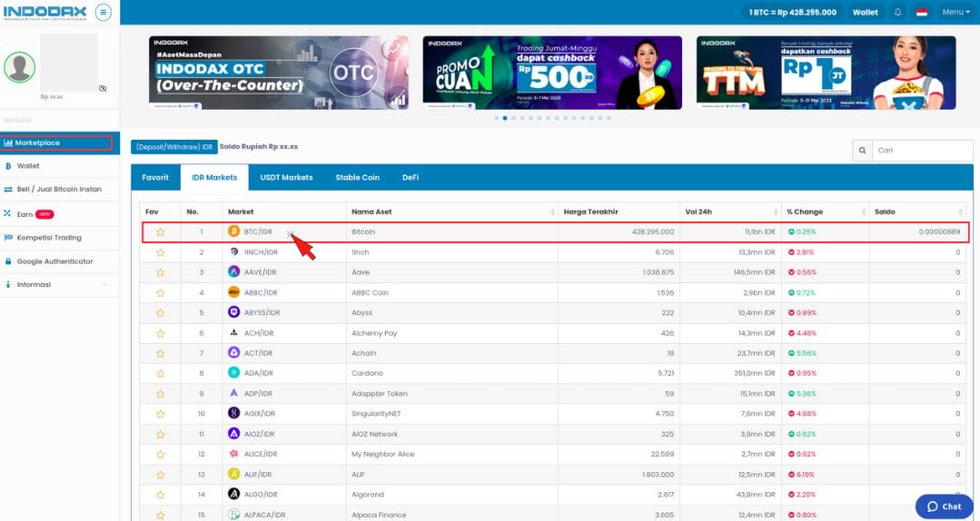The image size is (980, 521).
Task: Sort table by Saldo column
Action: coord(916,211)
